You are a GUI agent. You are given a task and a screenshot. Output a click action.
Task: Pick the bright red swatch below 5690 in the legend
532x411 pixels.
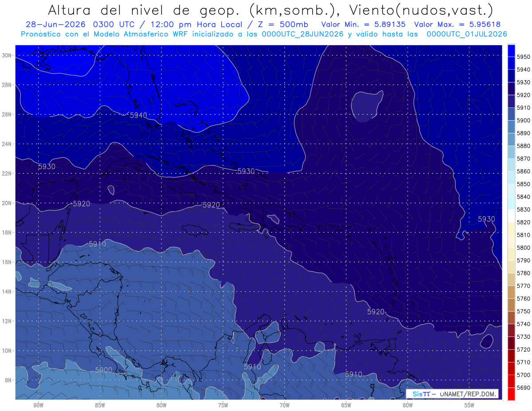tap(511, 394)
